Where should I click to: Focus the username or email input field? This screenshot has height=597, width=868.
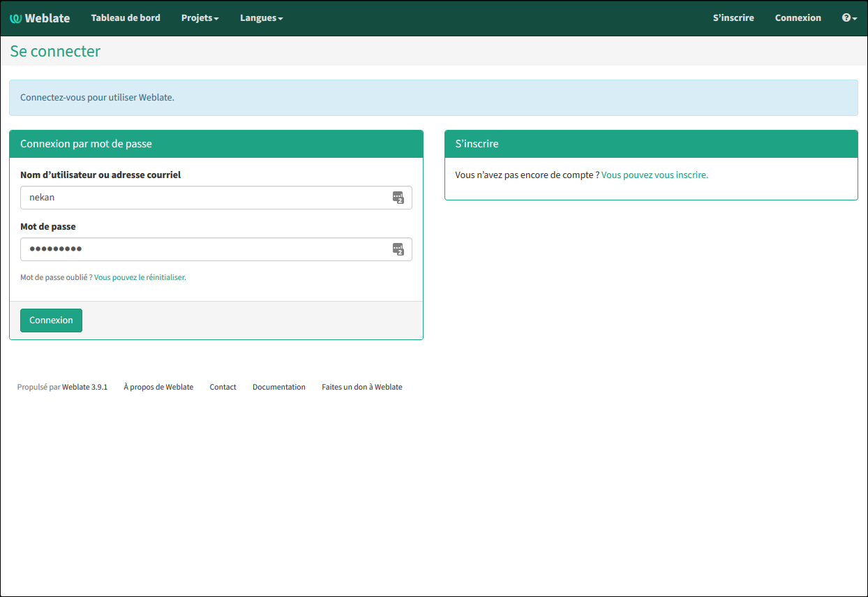coord(206,198)
